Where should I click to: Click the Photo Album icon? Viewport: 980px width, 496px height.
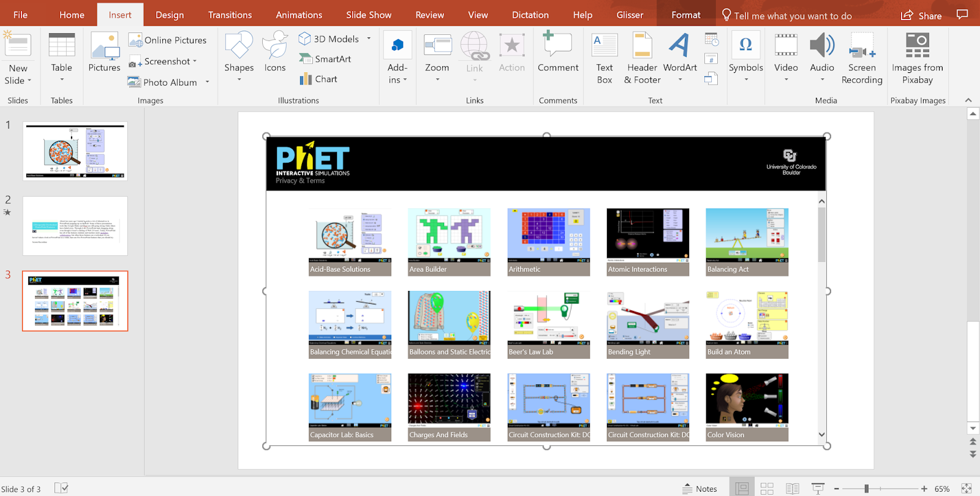pos(134,82)
